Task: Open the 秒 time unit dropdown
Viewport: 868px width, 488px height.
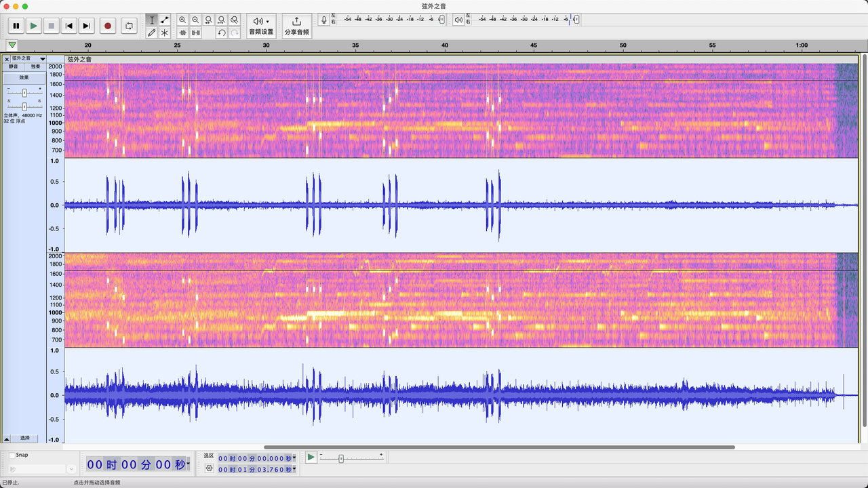Action: point(71,468)
